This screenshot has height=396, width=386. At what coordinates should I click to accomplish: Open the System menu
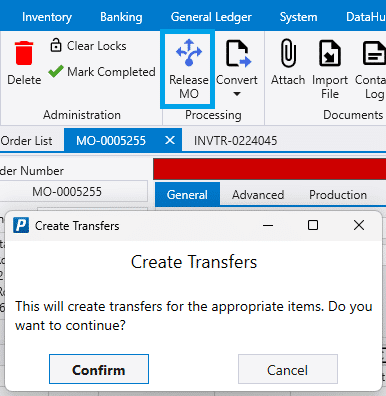[x=298, y=17]
